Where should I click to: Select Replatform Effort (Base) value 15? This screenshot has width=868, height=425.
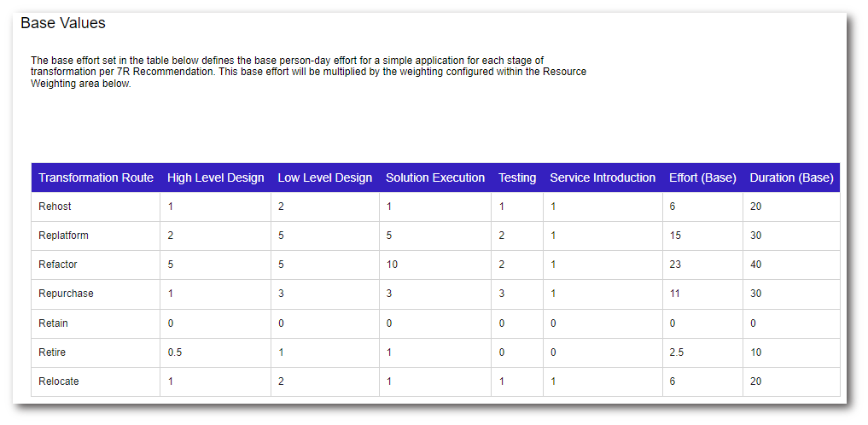point(675,236)
